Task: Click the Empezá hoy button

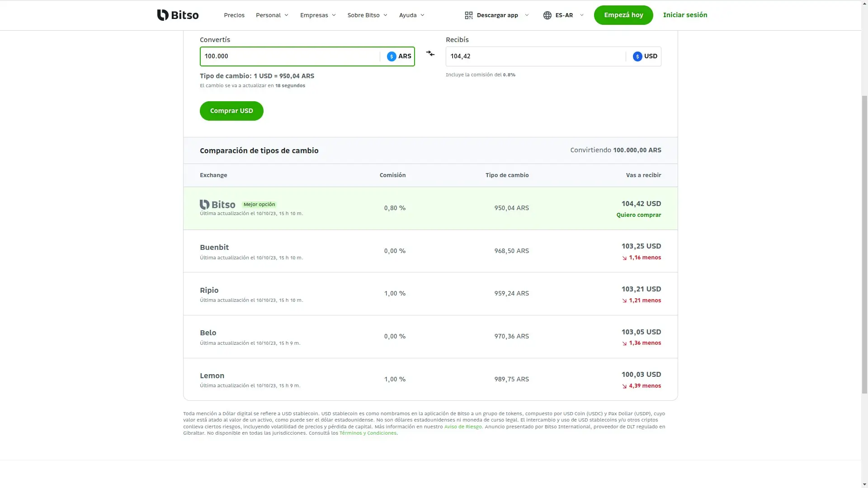Action: coord(623,15)
